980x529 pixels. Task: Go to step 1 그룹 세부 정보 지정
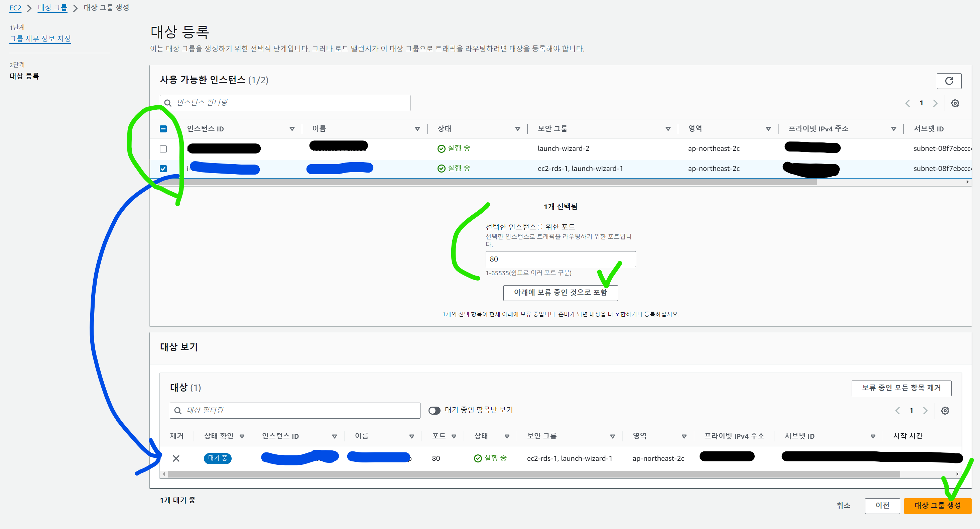[40, 38]
